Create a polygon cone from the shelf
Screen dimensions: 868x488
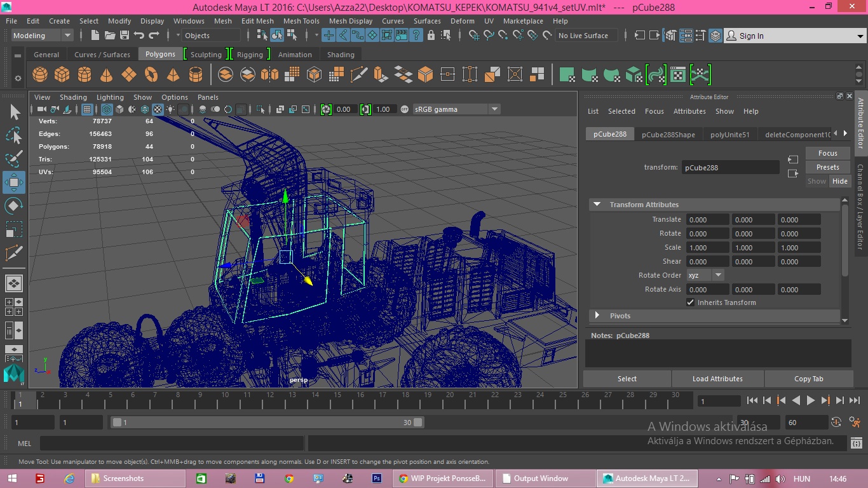tap(107, 75)
